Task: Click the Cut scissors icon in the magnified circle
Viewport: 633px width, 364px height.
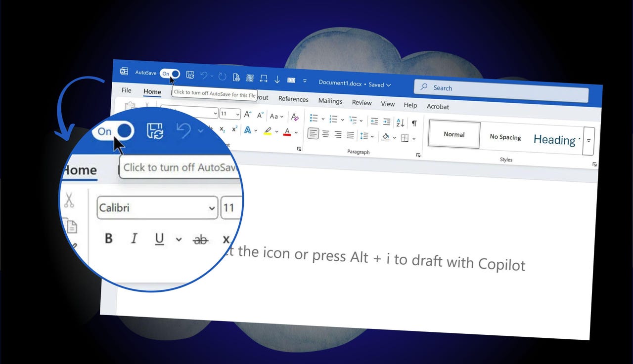Action: coord(69,200)
